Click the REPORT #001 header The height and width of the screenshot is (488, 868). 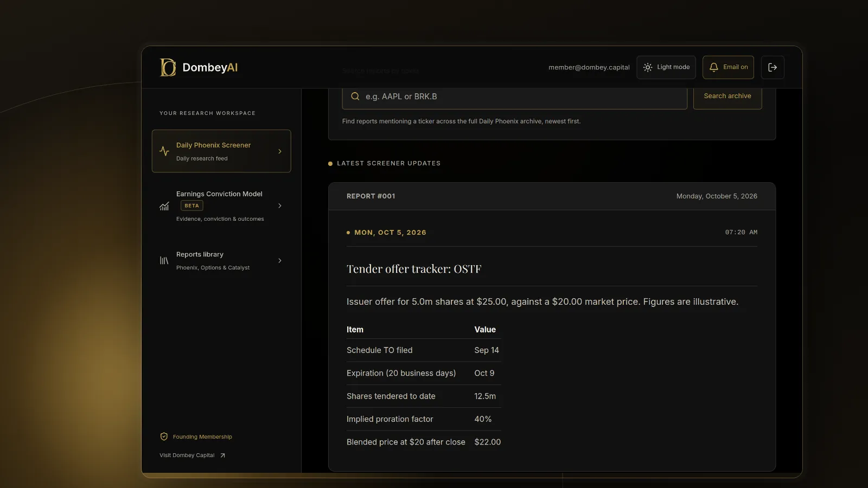[371, 196]
